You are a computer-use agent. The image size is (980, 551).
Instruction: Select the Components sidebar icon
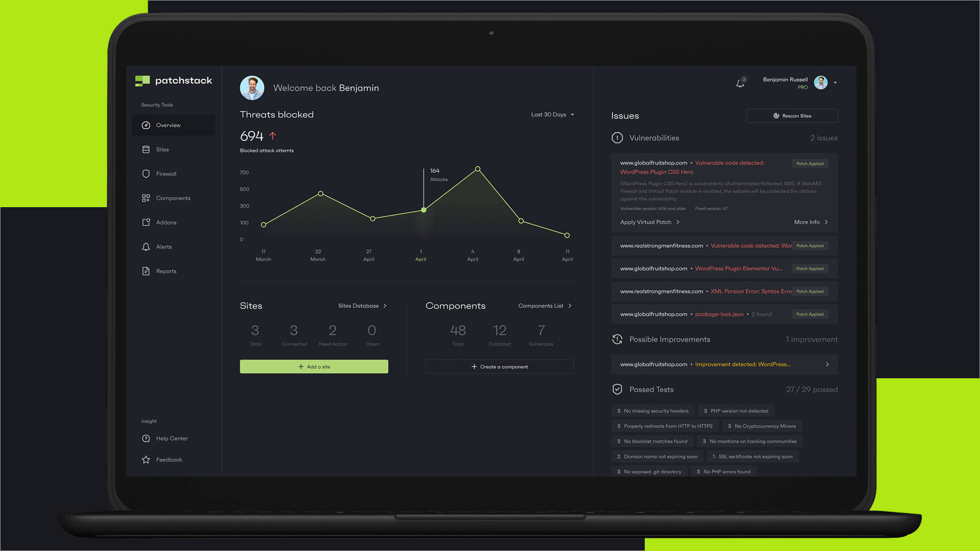click(145, 198)
